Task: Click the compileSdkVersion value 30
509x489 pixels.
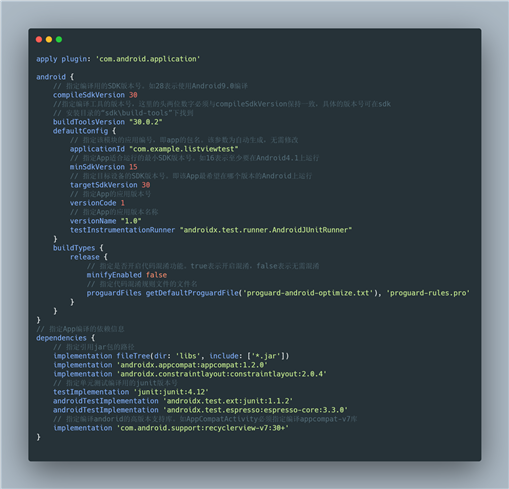Action: click(133, 95)
